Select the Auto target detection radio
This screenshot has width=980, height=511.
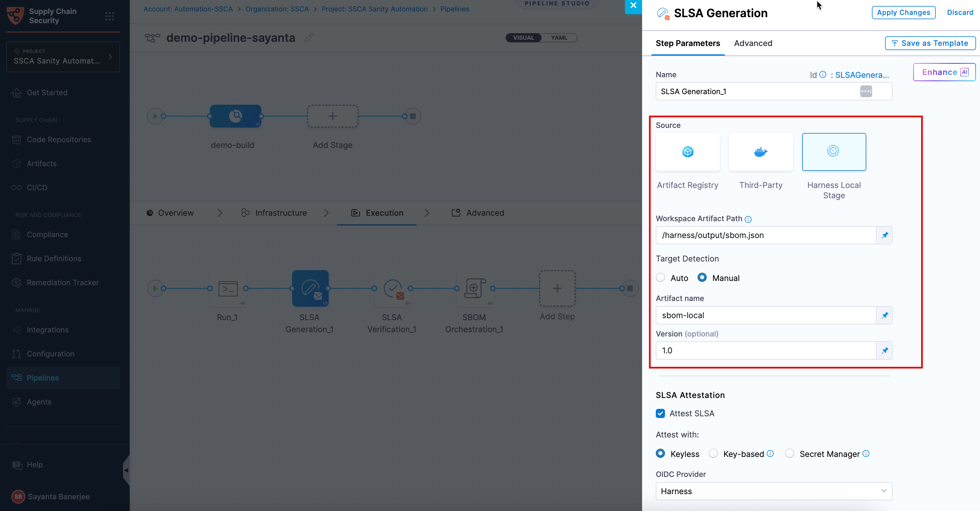(660, 278)
